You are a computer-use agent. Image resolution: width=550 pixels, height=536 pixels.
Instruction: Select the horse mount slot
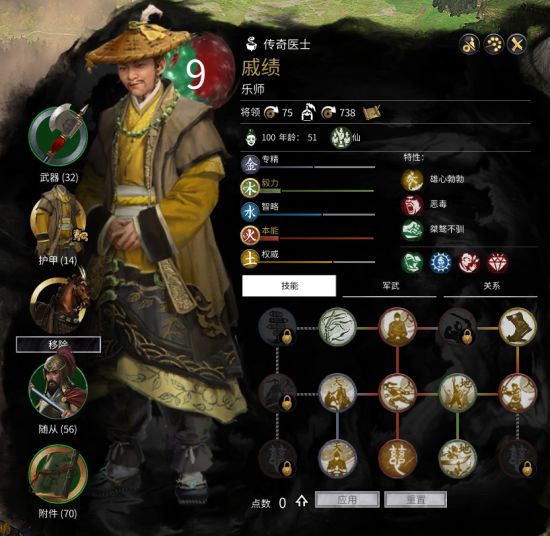tap(59, 304)
